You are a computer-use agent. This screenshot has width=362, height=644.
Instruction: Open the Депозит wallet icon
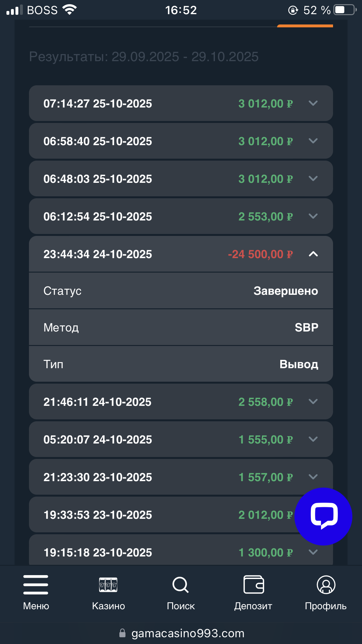(x=254, y=585)
